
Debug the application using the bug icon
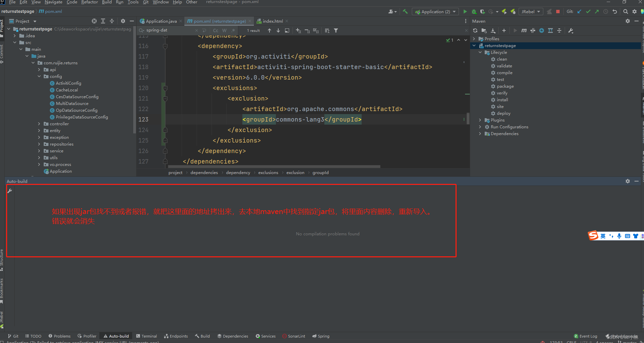coord(474,11)
